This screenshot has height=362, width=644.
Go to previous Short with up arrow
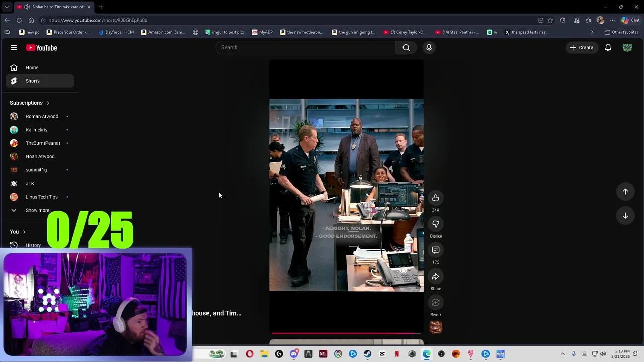[625, 191]
